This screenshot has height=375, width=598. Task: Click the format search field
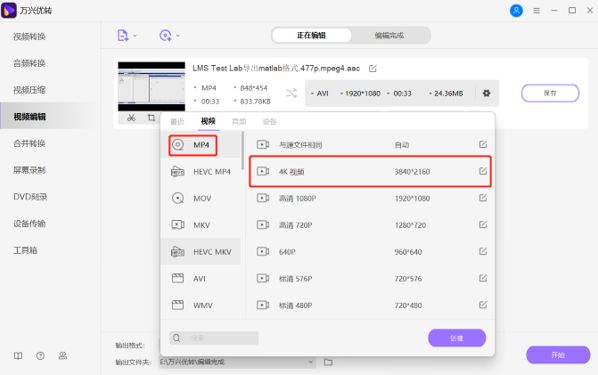(x=214, y=338)
